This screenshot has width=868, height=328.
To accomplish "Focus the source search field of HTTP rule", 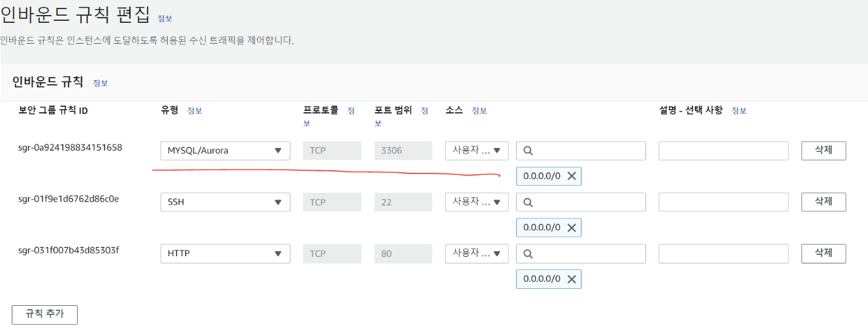I will pos(581,254).
